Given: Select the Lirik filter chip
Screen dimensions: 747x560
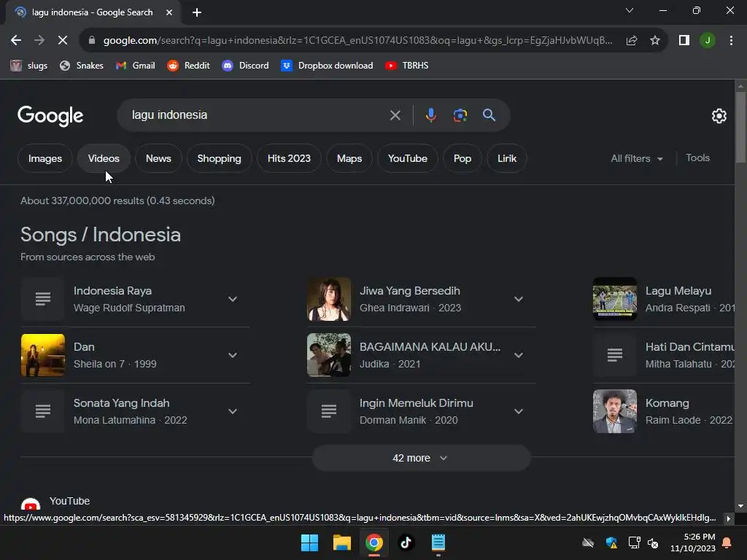Looking at the screenshot, I should point(507,158).
